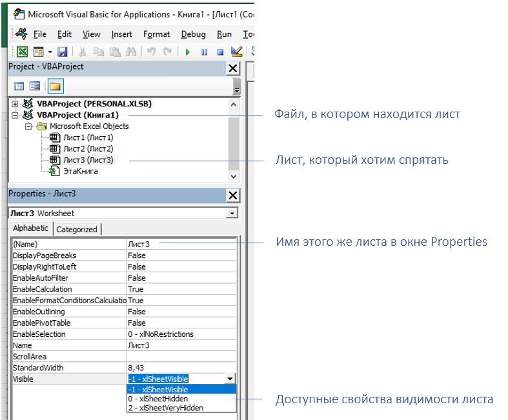Choose 0 - xlSheetHidden from the list
Screen dimensions: 508x420
(x=181, y=399)
